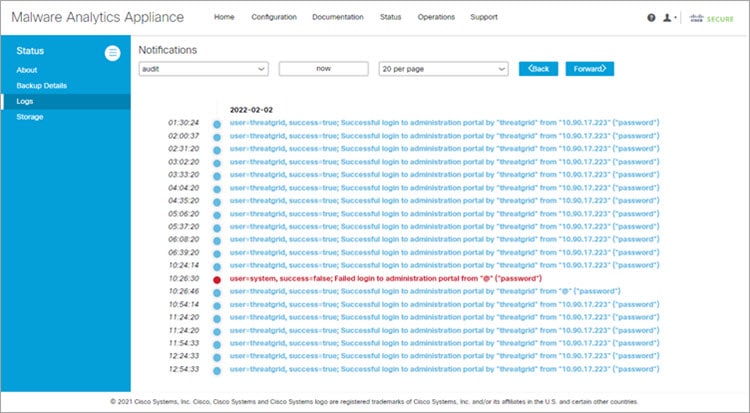Open the user account icon menu
The image size is (750, 413).
669,18
